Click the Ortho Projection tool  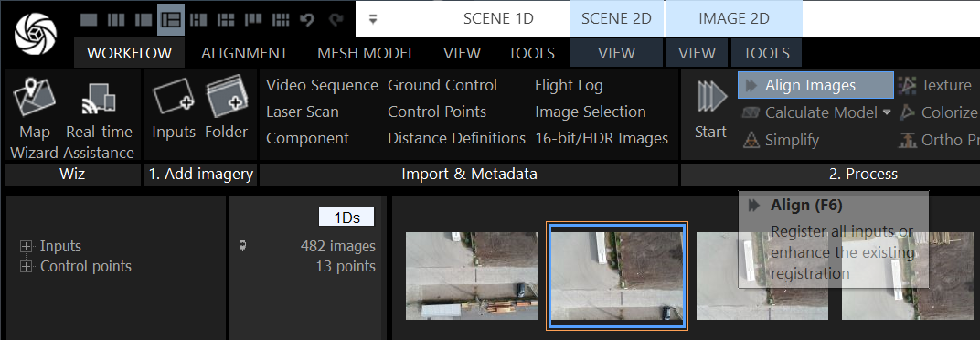tap(939, 140)
